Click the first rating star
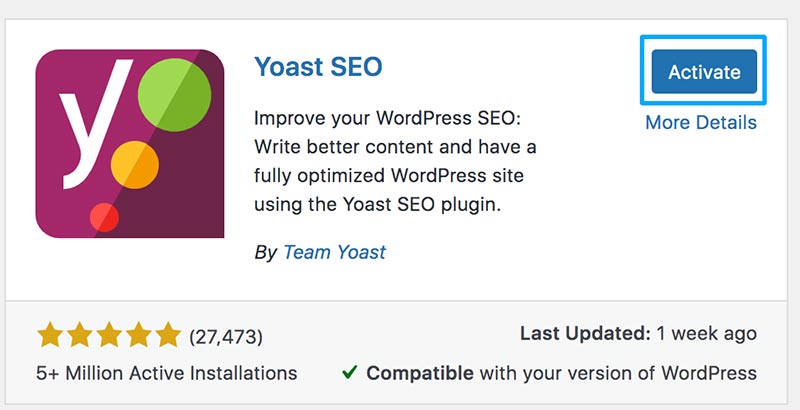The height and width of the screenshot is (410, 800). 51,334
